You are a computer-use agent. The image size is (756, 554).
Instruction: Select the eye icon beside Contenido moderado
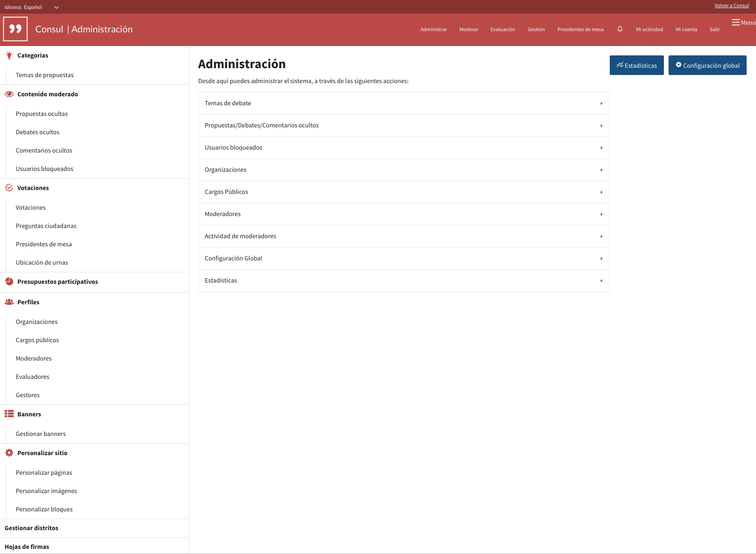tap(9, 94)
